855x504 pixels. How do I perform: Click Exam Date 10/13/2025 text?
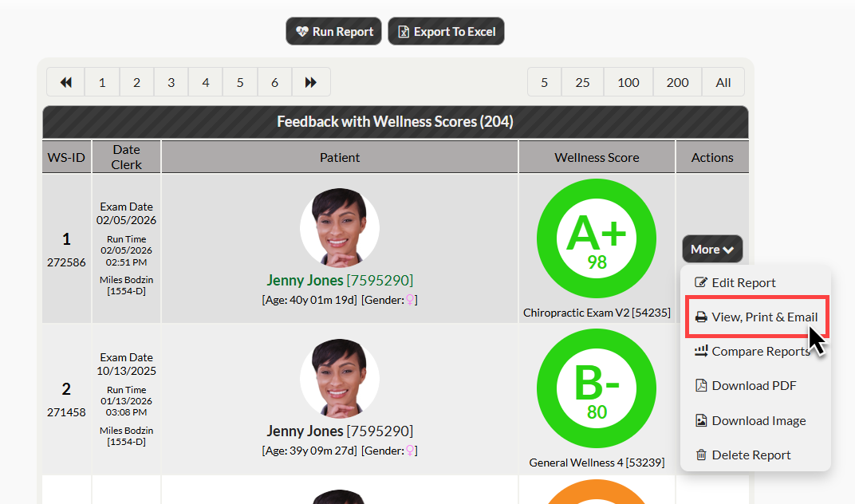127,364
